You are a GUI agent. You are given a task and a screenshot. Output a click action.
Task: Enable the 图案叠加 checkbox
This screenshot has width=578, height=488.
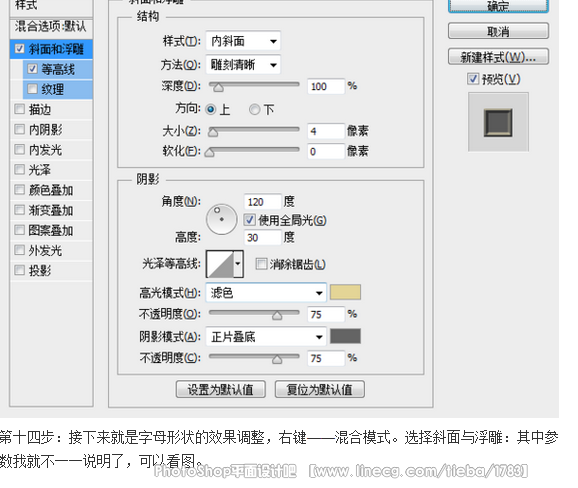(x=19, y=230)
